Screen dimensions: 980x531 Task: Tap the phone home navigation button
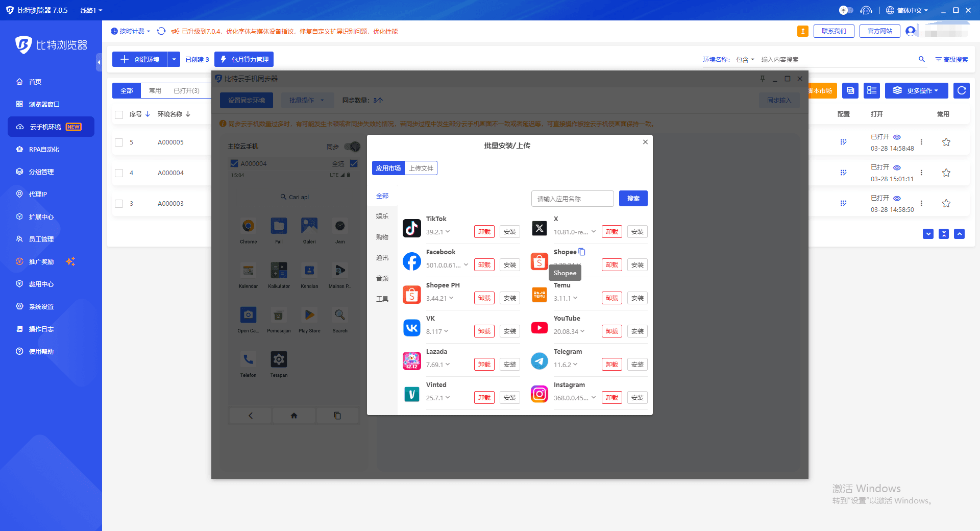pos(294,416)
